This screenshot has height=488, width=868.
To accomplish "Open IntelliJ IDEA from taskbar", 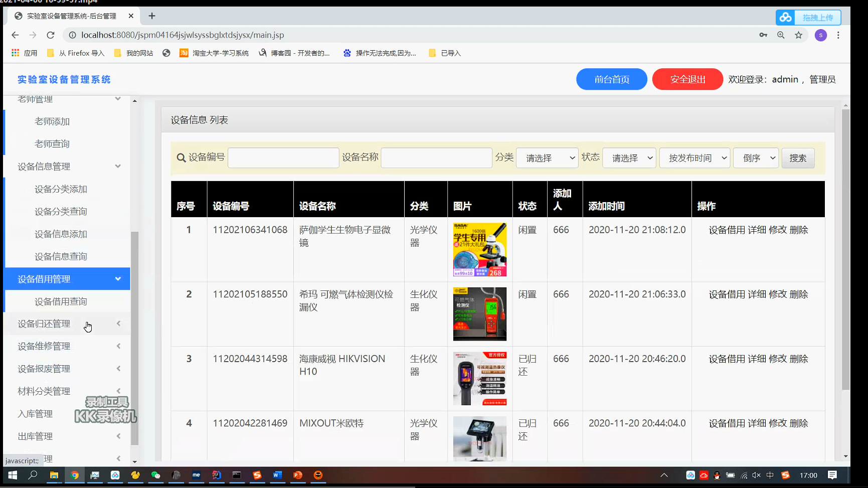I will click(x=217, y=475).
